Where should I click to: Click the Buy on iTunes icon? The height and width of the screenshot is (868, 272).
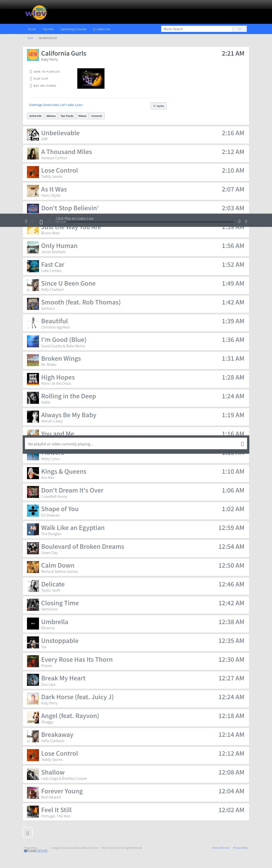(x=31, y=86)
